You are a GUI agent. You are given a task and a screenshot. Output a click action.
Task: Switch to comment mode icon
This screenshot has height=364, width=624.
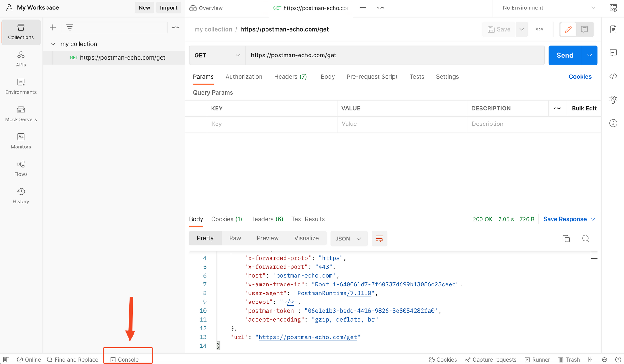(584, 29)
